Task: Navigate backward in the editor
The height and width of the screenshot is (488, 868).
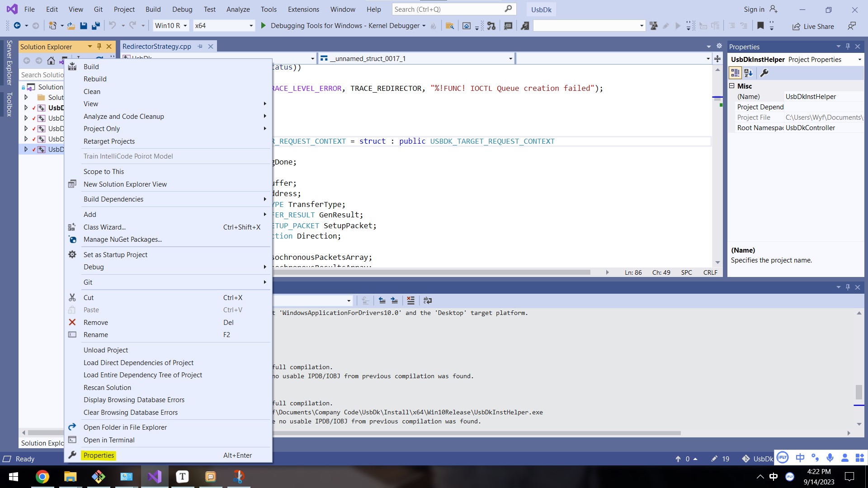Action: pyautogui.click(x=18, y=26)
